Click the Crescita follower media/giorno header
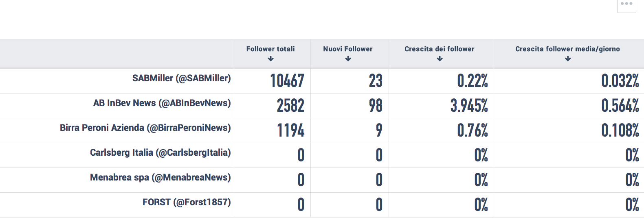Viewport: 644px width, 224px height. tap(567, 49)
